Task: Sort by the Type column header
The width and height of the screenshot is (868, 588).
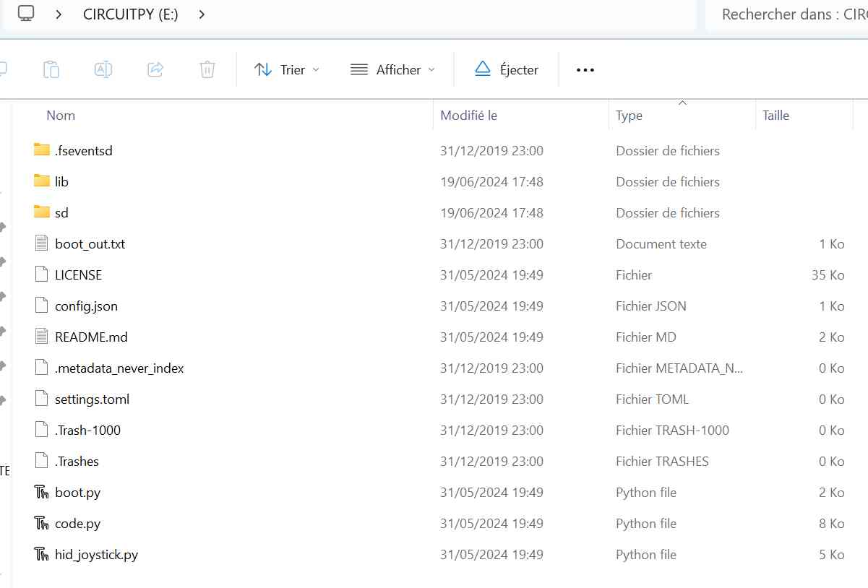Action: click(x=629, y=116)
